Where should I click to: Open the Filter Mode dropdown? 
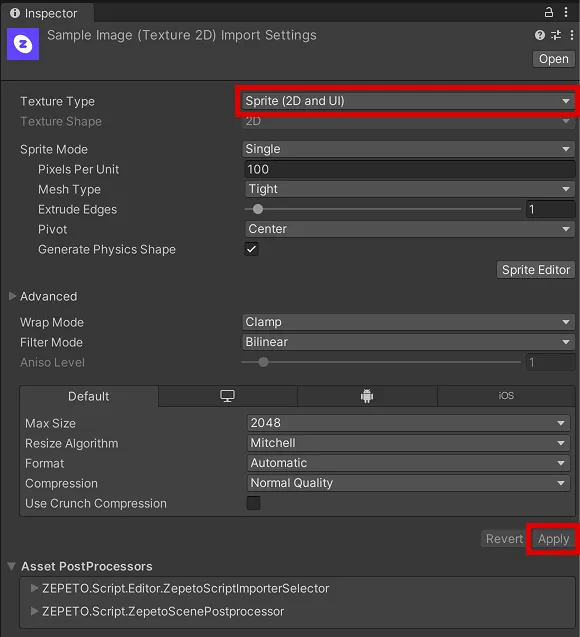tap(408, 342)
